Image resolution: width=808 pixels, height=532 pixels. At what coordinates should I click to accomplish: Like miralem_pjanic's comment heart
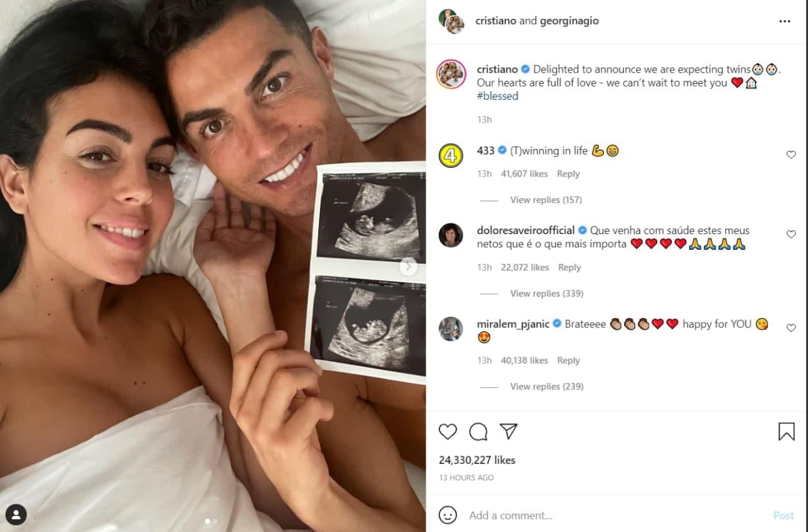(x=791, y=328)
